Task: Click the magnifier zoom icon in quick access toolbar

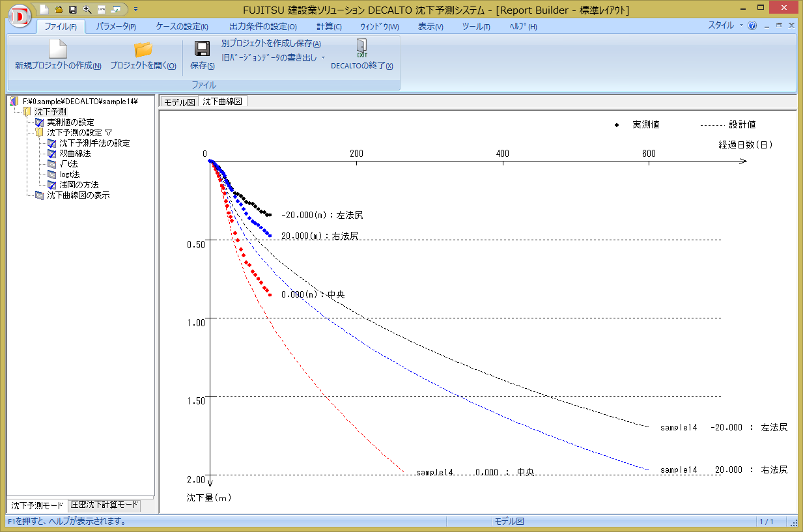Action: pyautogui.click(x=87, y=9)
